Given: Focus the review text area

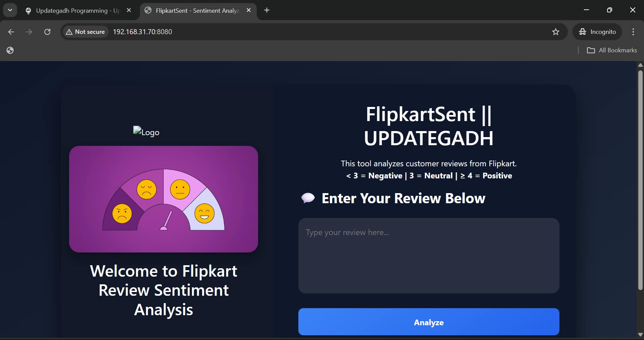Looking at the screenshot, I should pyautogui.click(x=429, y=256).
